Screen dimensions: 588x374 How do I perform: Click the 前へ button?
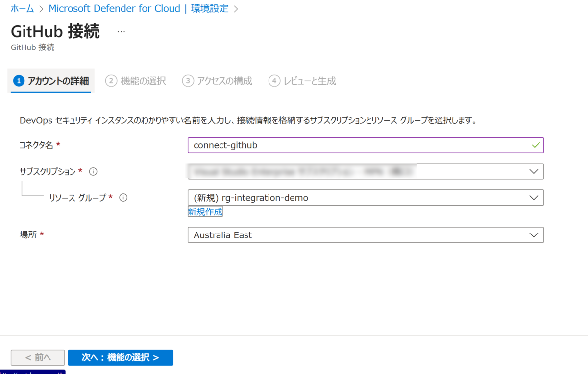pyautogui.click(x=37, y=357)
